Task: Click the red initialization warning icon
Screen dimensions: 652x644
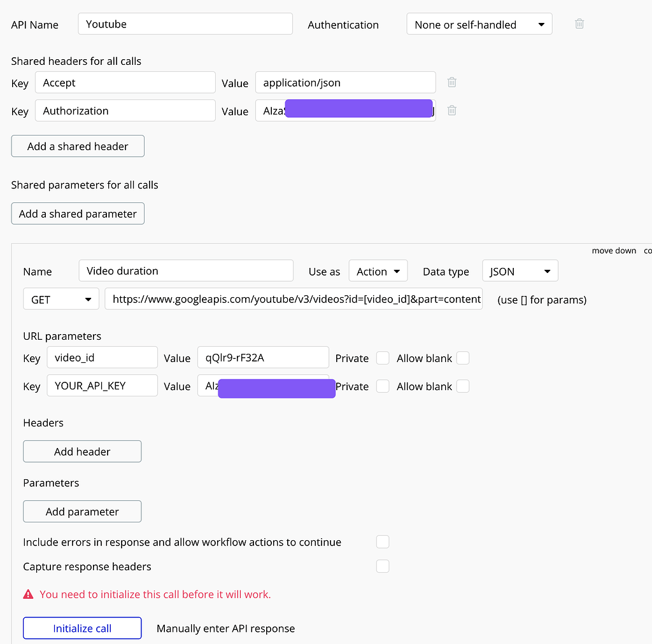Action: click(x=28, y=594)
